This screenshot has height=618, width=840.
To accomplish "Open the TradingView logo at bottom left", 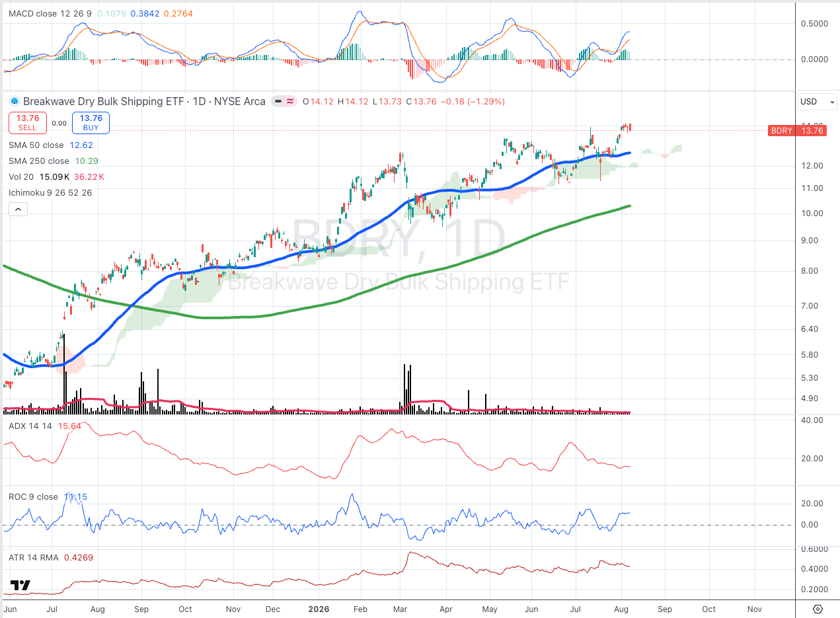I will tap(20, 586).
